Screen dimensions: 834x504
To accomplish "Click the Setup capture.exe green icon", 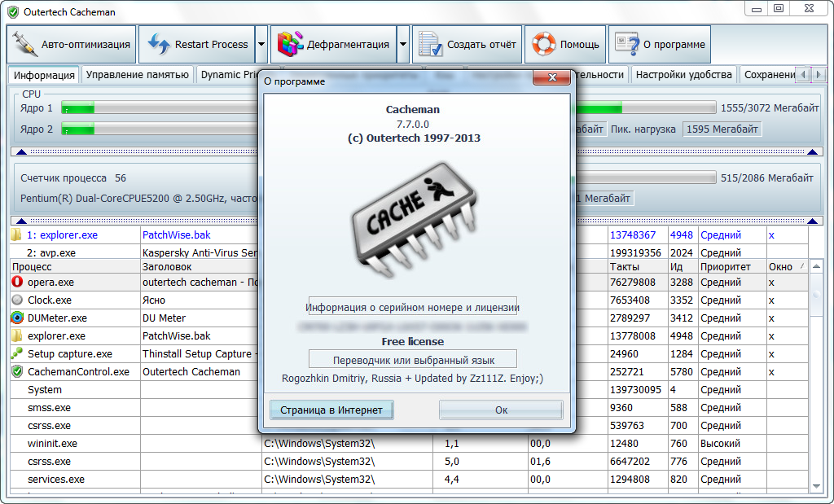I will (17, 353).
